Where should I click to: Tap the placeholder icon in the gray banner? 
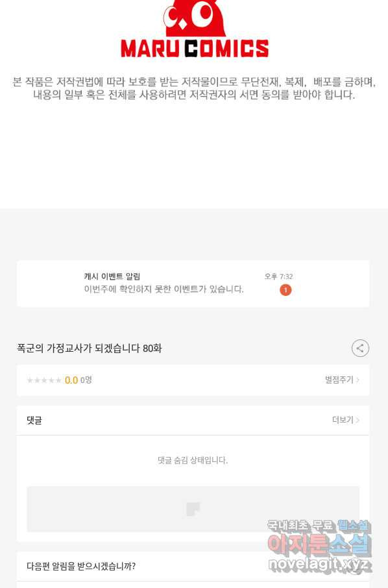pos(193,509)
